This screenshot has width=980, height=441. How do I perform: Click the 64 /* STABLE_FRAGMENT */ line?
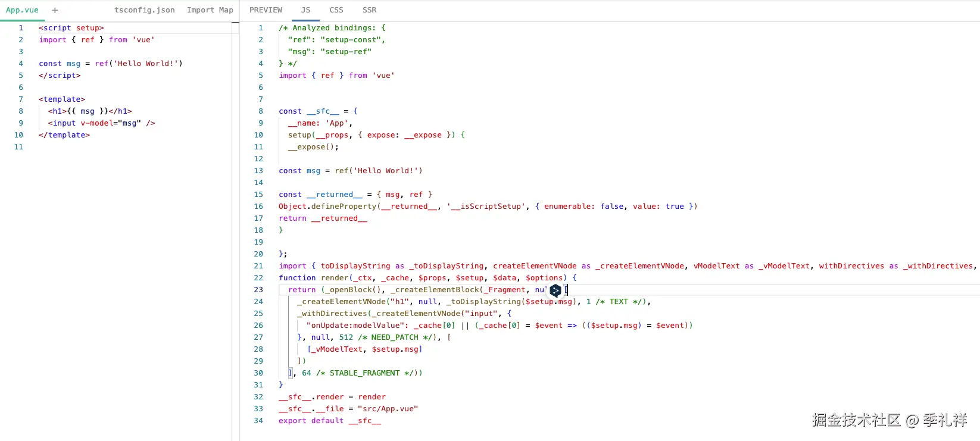point(355,373)
